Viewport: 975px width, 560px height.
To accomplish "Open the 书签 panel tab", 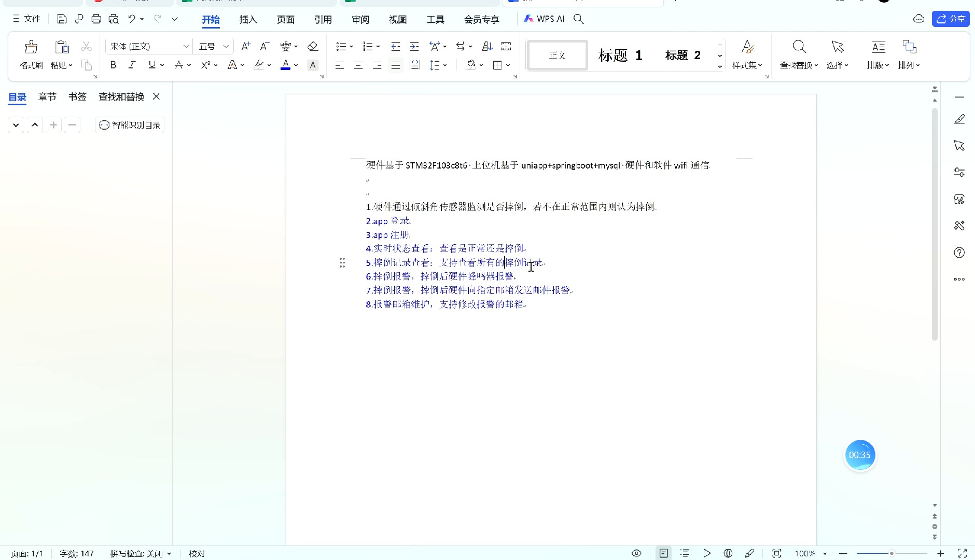I will pyautogui.click(x=77, y=96).
